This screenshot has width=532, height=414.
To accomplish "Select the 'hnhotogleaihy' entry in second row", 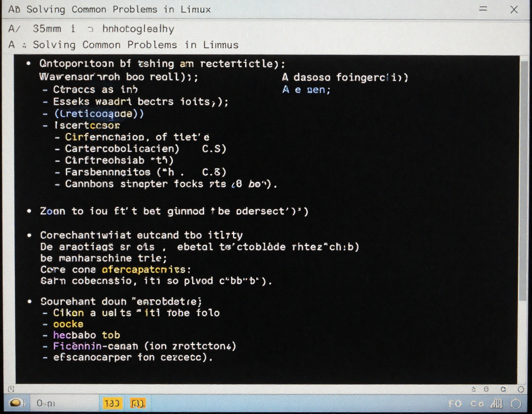I will point(138,29).
